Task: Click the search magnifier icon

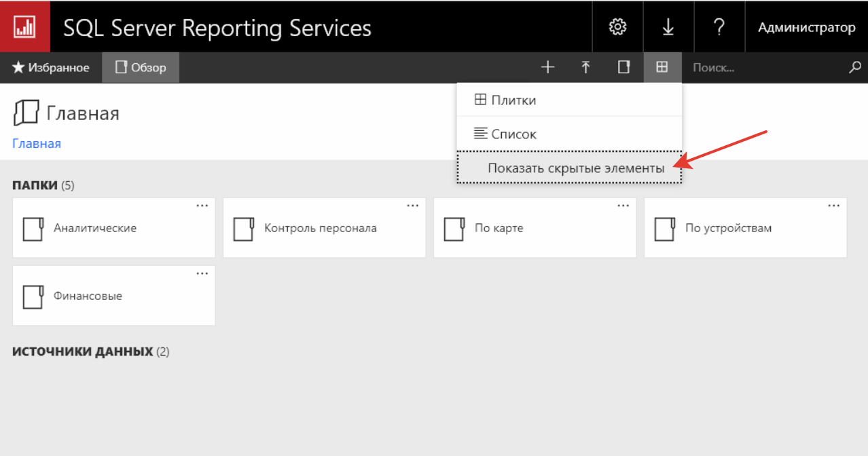Action: coord(856,67)
